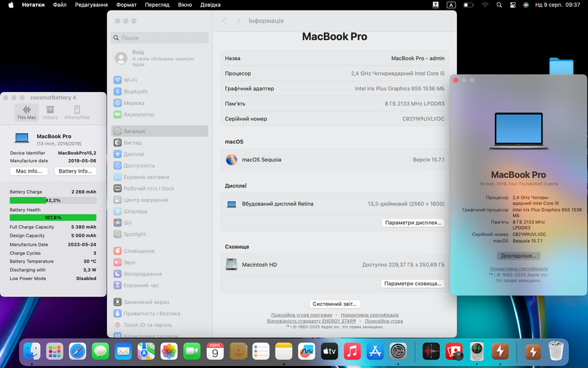Click Battery Charge 42,2% progress bar

[53, 200]
